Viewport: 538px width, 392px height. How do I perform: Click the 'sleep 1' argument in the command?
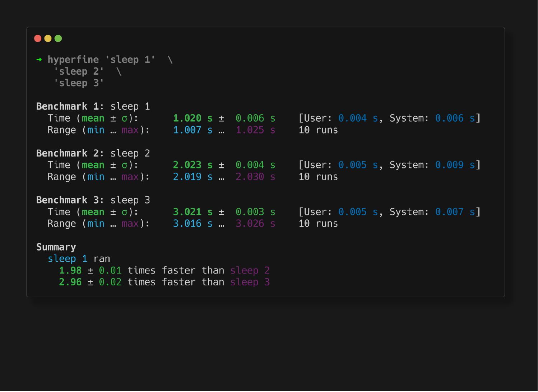click(x=130, y=59)
